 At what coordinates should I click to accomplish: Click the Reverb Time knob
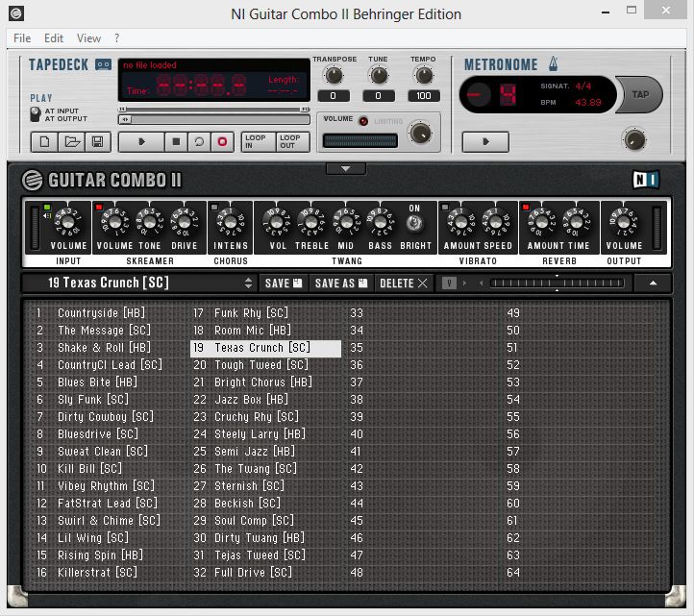coord(576,223)
